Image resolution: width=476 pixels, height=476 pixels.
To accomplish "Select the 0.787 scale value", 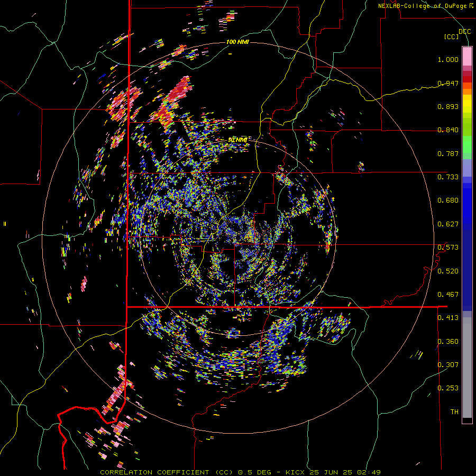I will (x=448, y=153).
